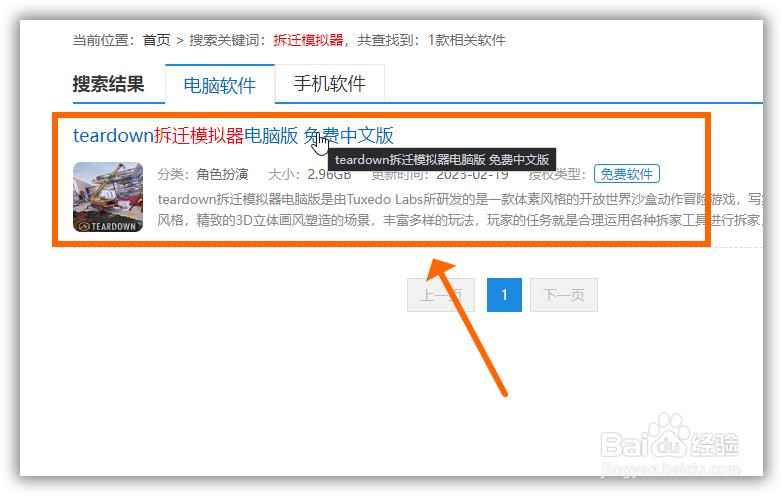Click the description starting teardown拆迁模拟器电脑版是由Tuxedo Labs
Screen dimensions: 783x496
click(459, 210)
